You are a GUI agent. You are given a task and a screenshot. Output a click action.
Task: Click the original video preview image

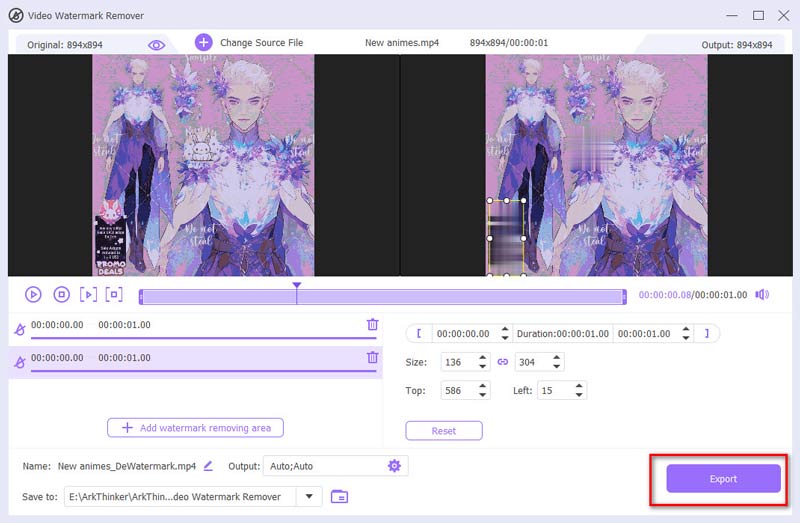pyautogui.click(x=203, y=165)
